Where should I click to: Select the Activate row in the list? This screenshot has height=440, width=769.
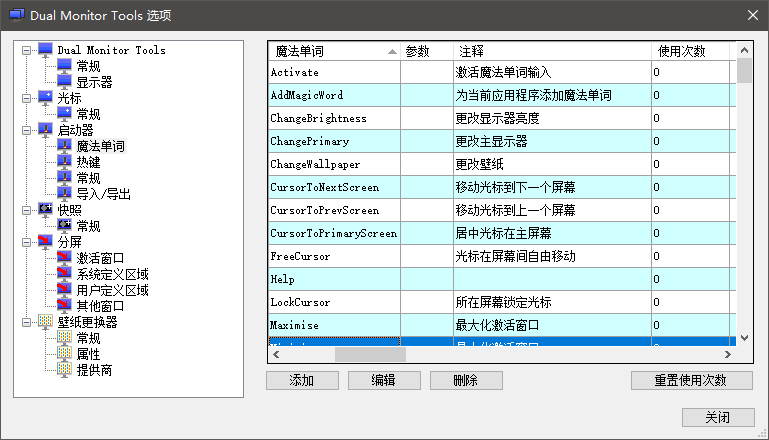coord(502,72)
